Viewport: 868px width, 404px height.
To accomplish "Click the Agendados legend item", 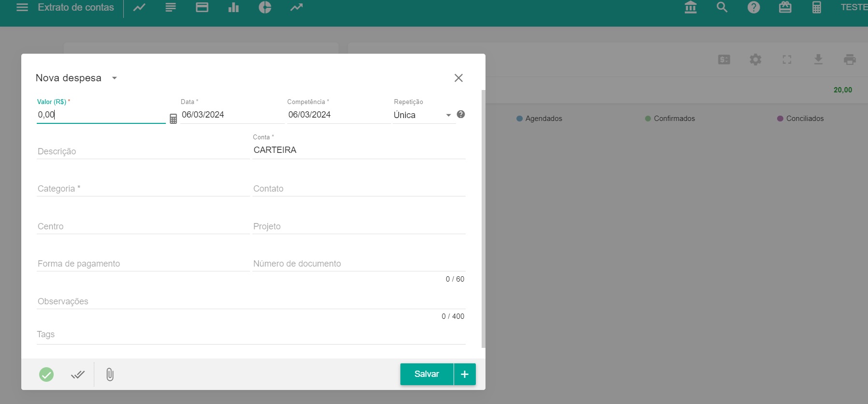I will [539, 119].
